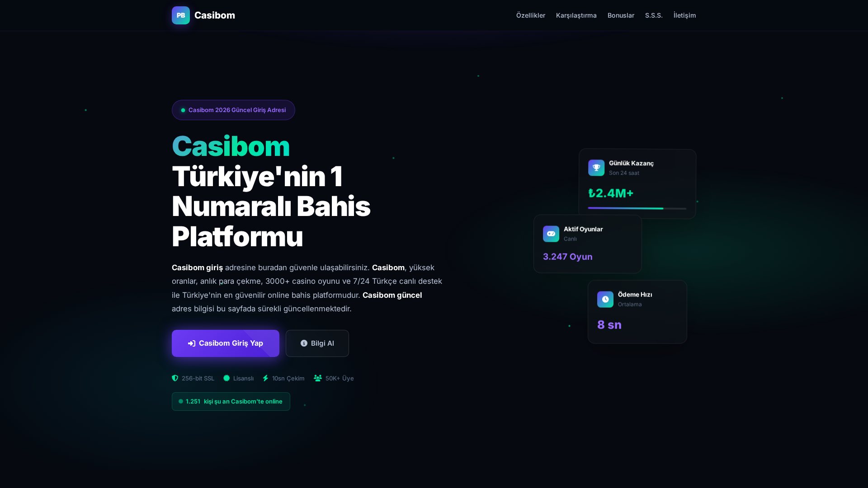Click the 50K+ Üye text
The image size is (868, 488).
click(x=340, y=378)
